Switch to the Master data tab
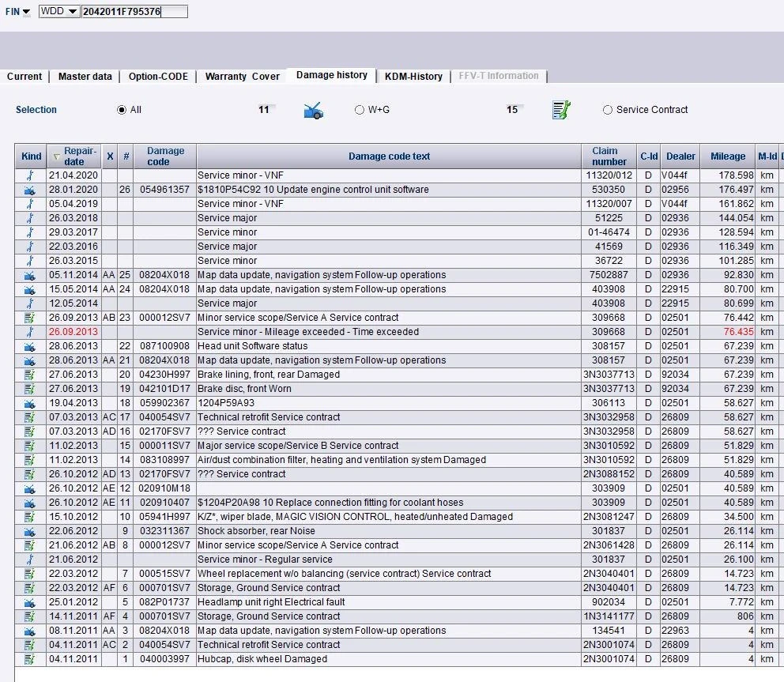Viewport: 784px width, 682px height. [85, 77]
